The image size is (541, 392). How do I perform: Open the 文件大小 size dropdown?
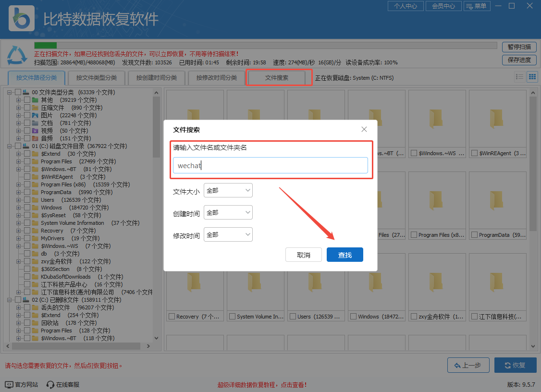(228, 190)
